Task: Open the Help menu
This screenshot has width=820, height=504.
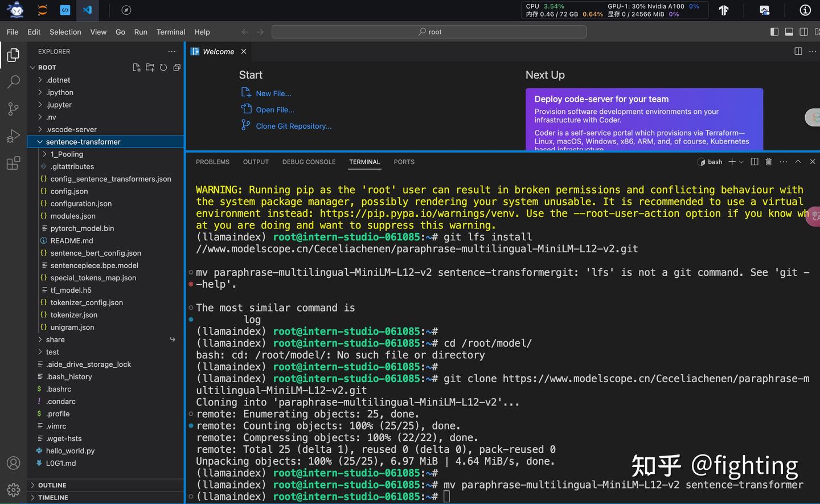Action: click(x=202, y=32)
